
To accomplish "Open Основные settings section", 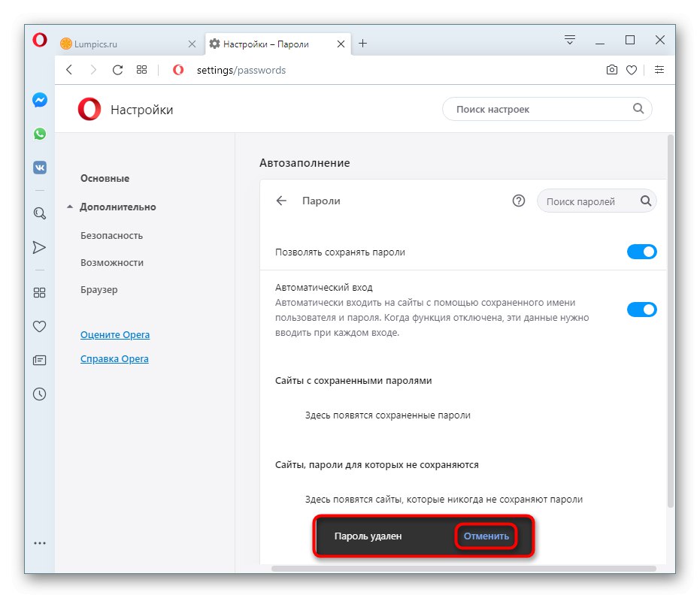I will tap(105, 178).
